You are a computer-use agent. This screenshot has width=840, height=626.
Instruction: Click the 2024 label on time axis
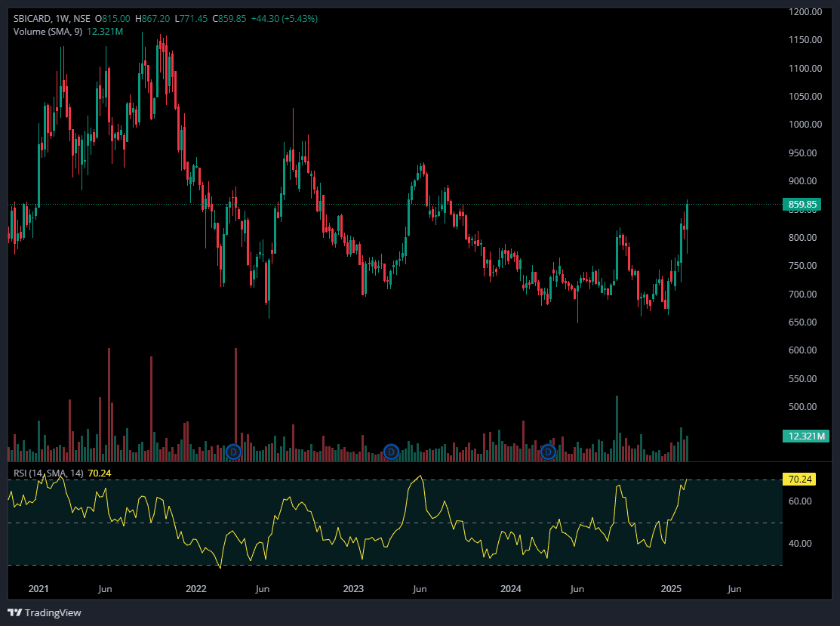[x=511, y=588]
